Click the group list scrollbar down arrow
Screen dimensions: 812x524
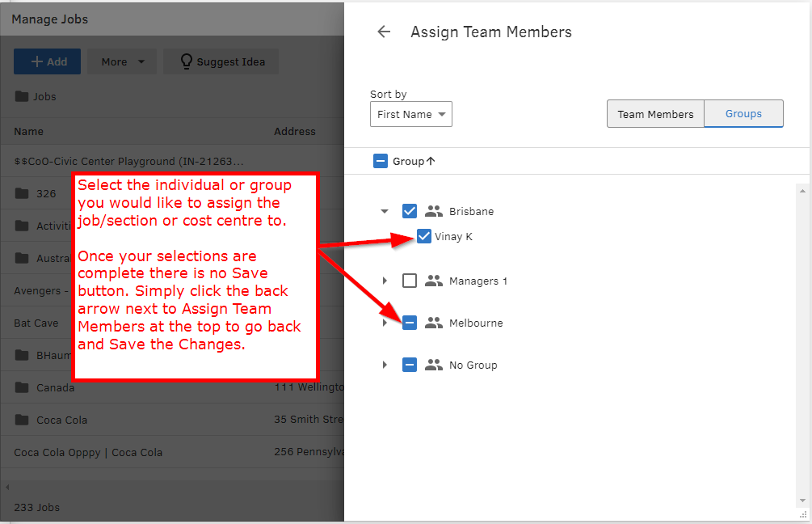802,501
